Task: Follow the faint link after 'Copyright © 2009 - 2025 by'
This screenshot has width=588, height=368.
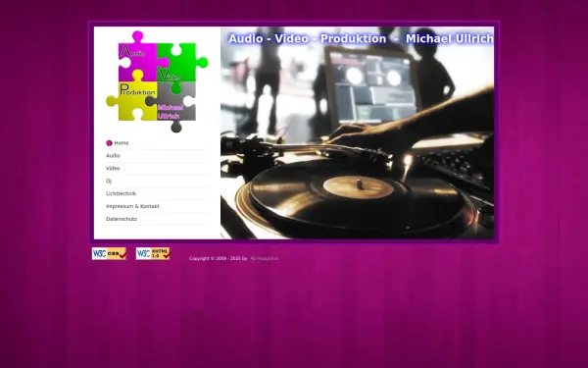Action: click(x=265, y=258)
